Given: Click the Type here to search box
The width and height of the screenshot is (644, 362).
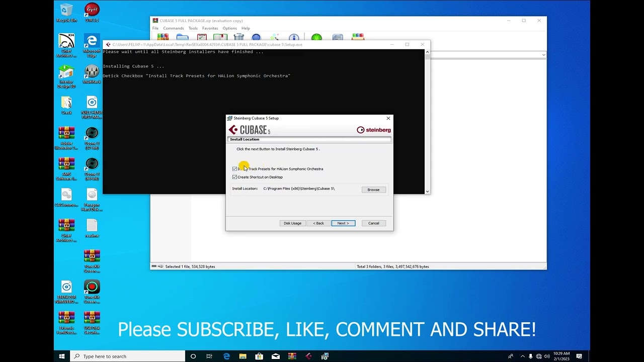Looking at the screenshot, I should [128, 356].
